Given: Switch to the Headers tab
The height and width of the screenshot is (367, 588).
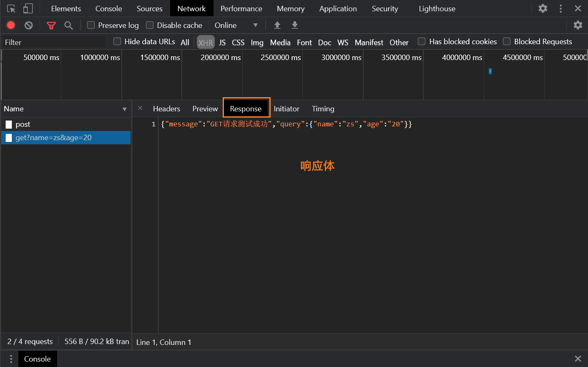Looking at the screenshot, I should tap(166, 109).
